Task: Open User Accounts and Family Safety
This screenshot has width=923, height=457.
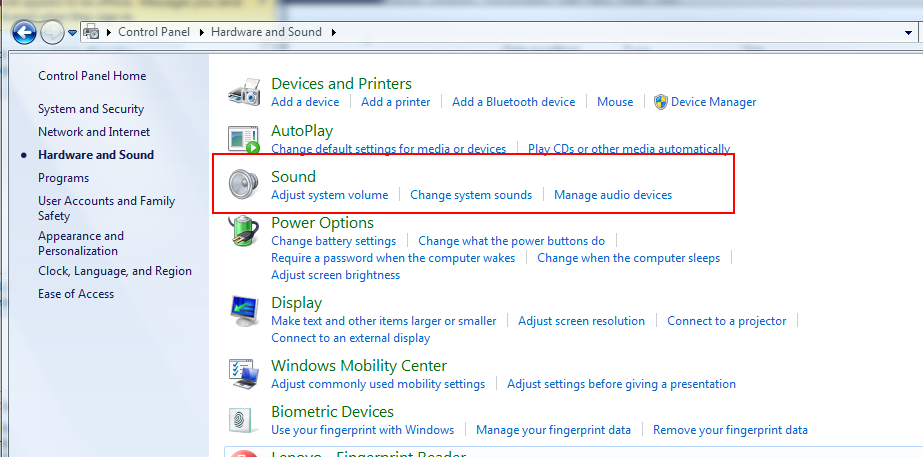Action: click(107, 208)
